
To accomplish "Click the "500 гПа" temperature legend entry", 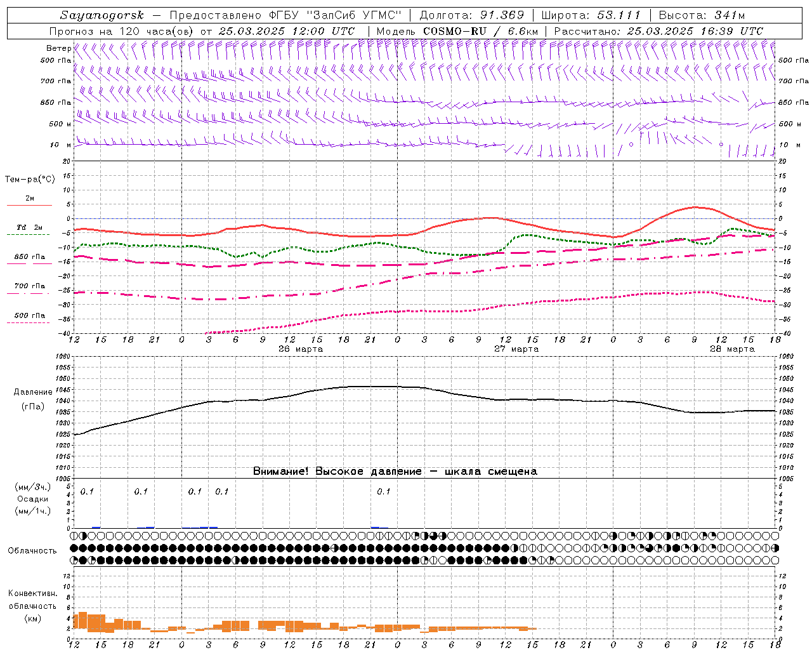I will tap(29, 315).
